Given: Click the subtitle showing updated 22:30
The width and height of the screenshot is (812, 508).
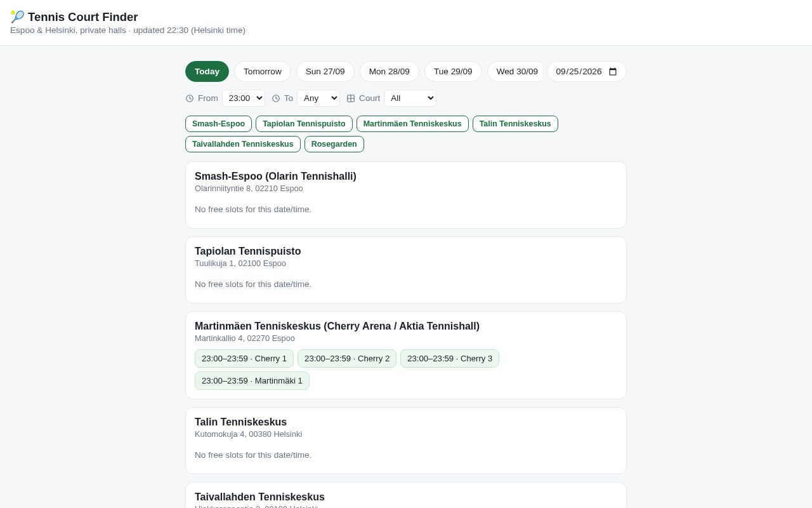Looking at the screenshot, I should [x=128, y=30].
